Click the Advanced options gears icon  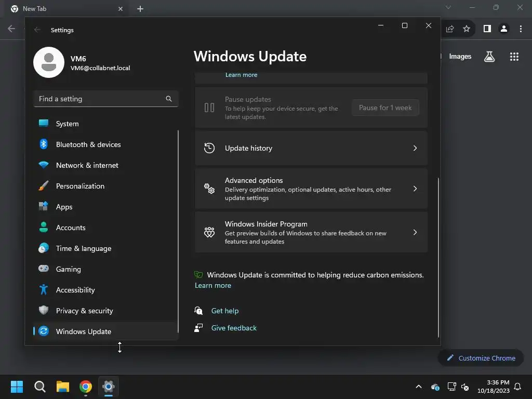[209, 189]
